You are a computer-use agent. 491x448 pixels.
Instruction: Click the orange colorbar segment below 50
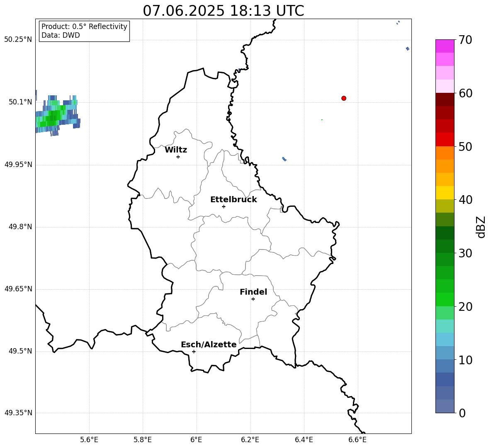tap(445, 153)
